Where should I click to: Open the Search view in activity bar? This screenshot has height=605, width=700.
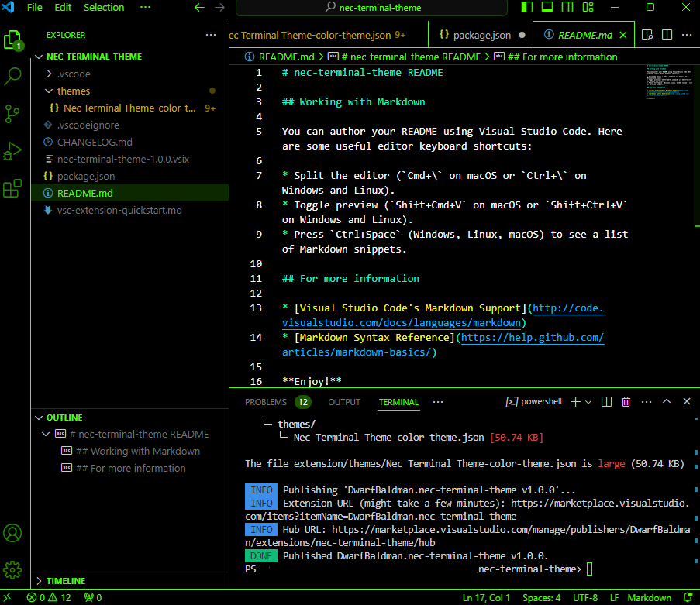[13, 77]
